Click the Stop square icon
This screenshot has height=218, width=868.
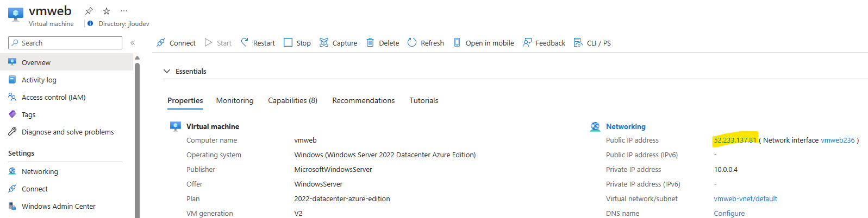pyautogui.click(x=288, y=42)
